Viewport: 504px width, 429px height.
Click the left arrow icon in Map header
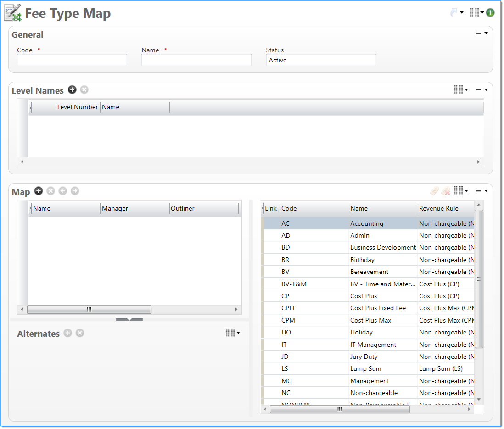click(x=63, y=191)
